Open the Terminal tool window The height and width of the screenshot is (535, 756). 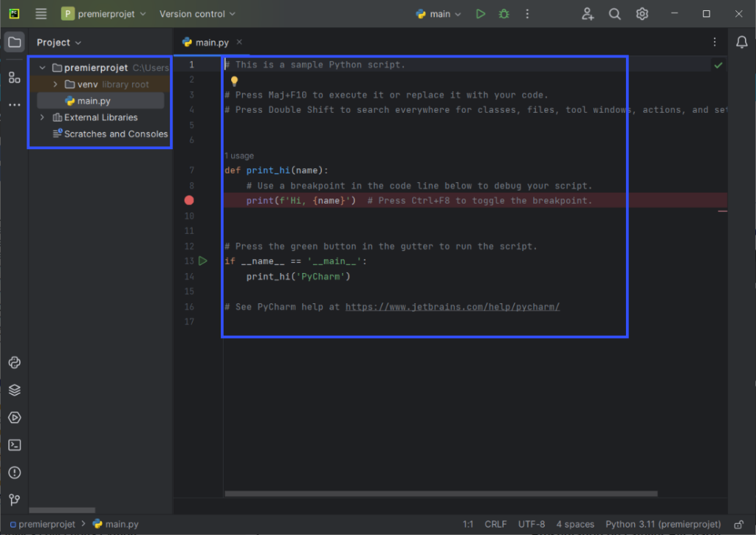[x=14, y=445]
